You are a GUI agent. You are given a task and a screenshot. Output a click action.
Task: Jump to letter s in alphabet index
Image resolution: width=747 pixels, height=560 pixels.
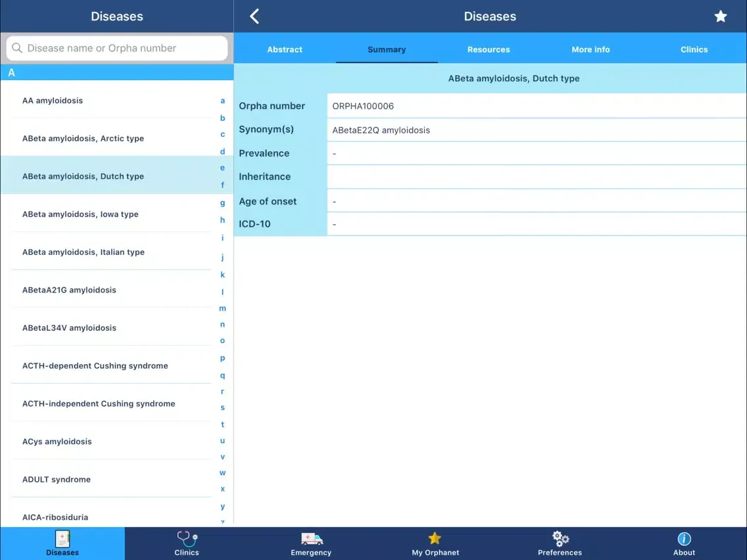(222, 408)
